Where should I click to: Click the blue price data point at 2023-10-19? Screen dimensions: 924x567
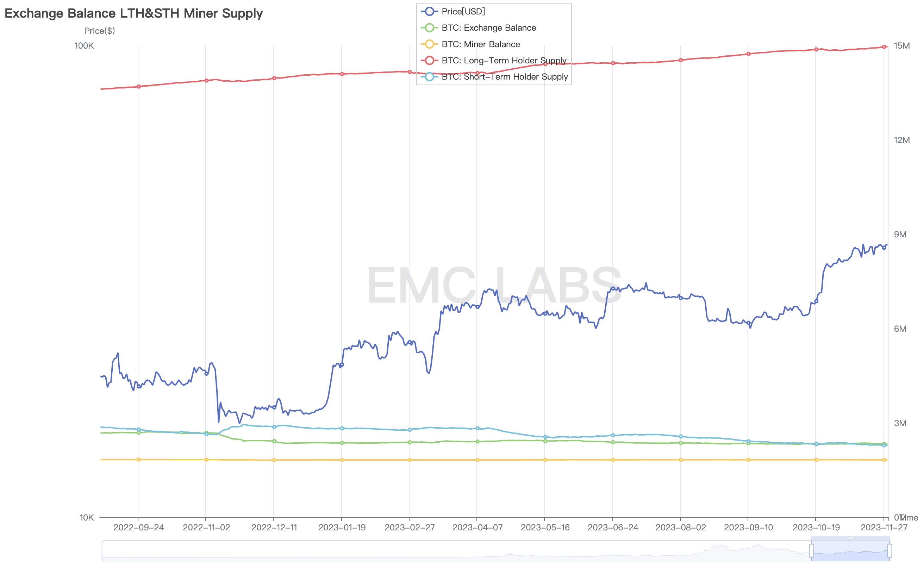coord(816,301)
